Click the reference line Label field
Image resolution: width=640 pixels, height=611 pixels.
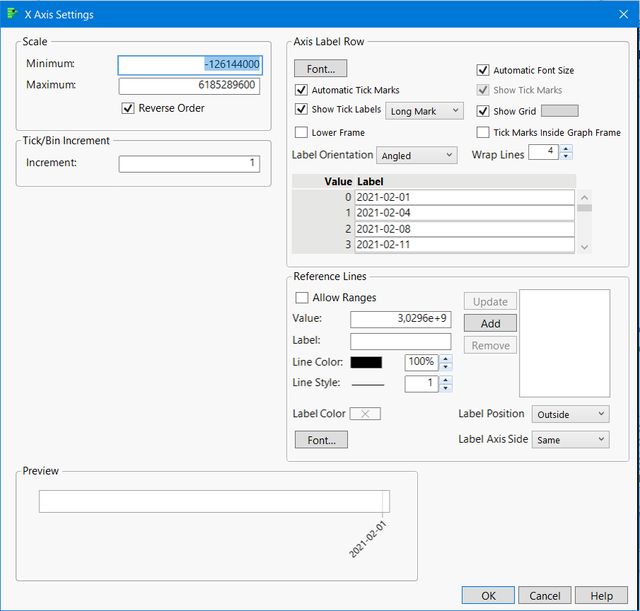(400, 341)
